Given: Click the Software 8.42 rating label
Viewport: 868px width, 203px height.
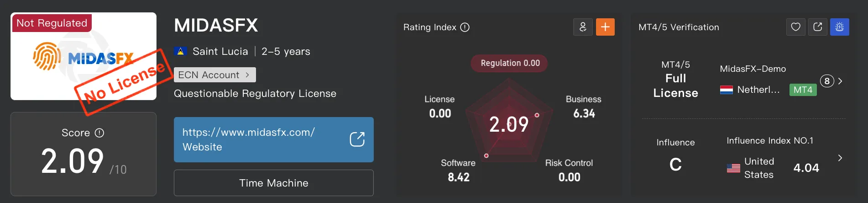Looking at the screenshot, I should pyautogui.click(x=458, y=170).
